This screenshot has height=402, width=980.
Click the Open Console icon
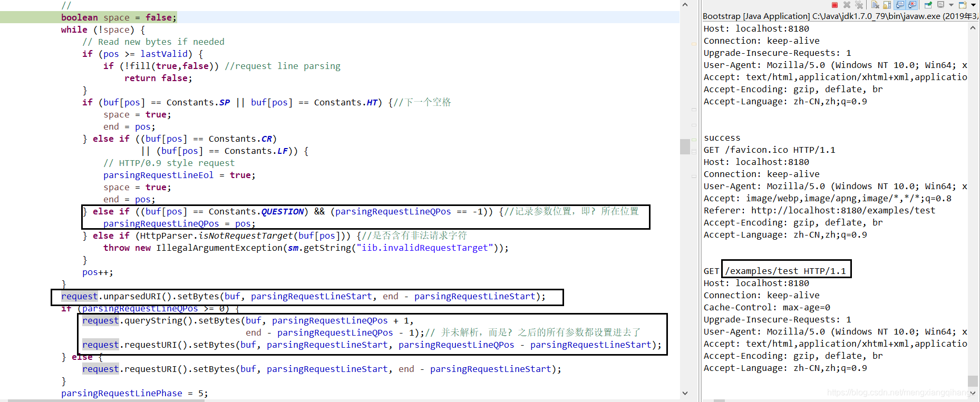963,5
